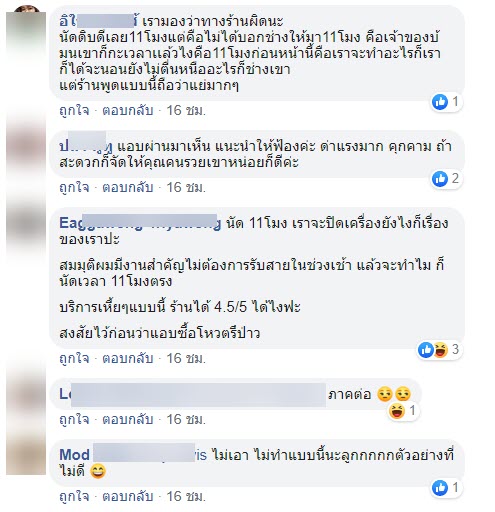Open commenter name starting with Mod
Screen dimensions: 495x512
point(133,455)
